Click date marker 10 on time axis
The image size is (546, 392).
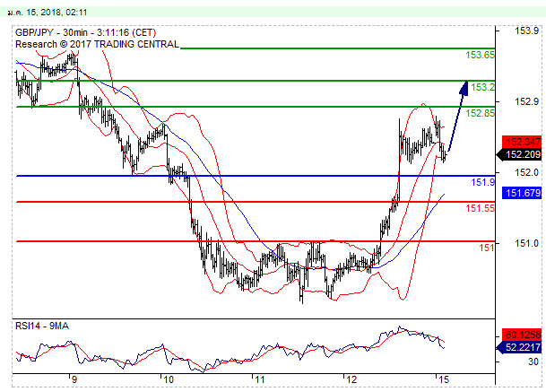(169, 379)
